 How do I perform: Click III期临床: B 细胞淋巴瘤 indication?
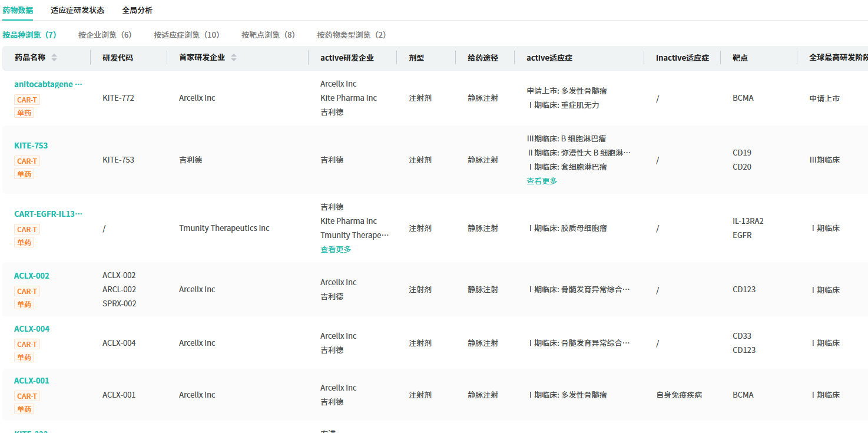click(566, 138)
